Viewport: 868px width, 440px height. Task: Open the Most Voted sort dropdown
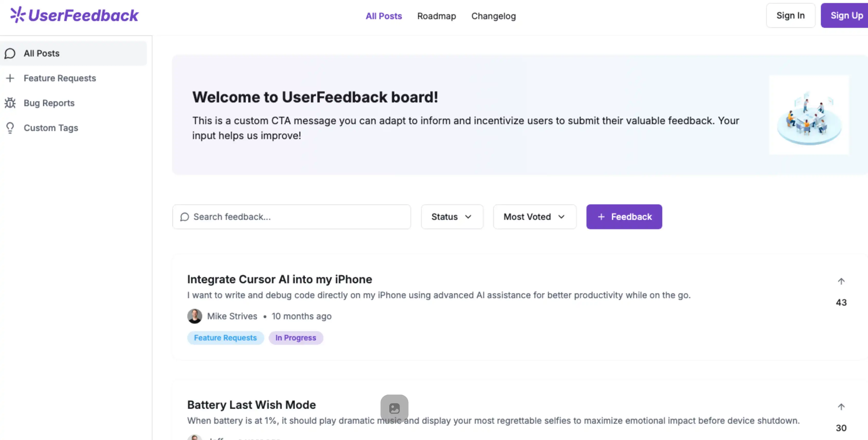[x=535, y=217]
